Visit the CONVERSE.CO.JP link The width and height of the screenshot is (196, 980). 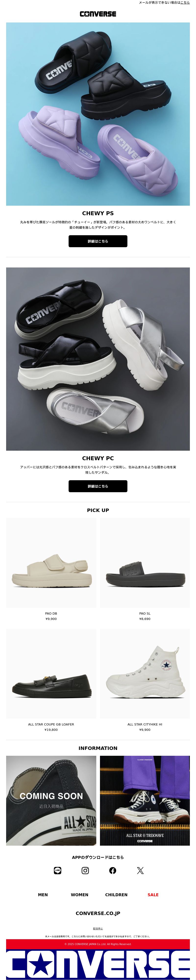pos(98,913)
